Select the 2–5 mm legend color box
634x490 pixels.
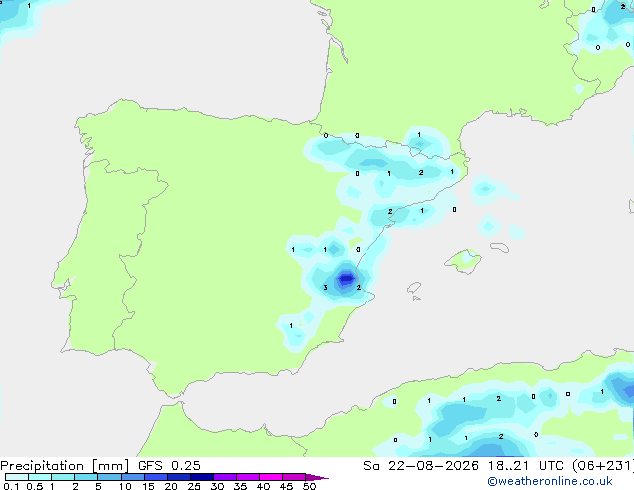click(x=86, y=477)
